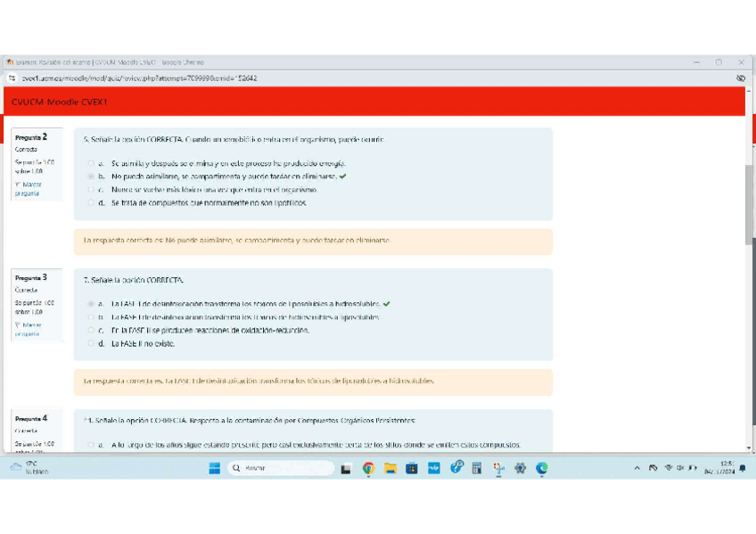Open Google Chrome from the taskbar
Viewport: 756px width, 534px height.
[x=368, y=468]
